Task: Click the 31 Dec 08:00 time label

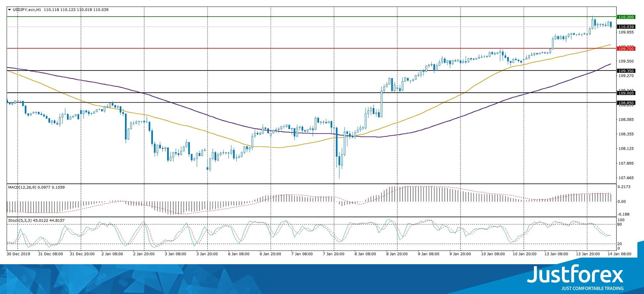Action: (x=50, y=254)
